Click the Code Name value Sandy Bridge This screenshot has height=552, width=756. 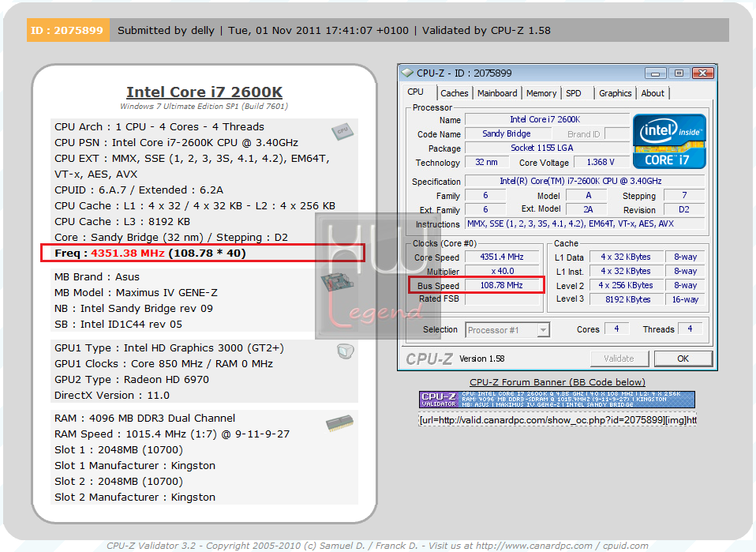(x=507, y=133)
